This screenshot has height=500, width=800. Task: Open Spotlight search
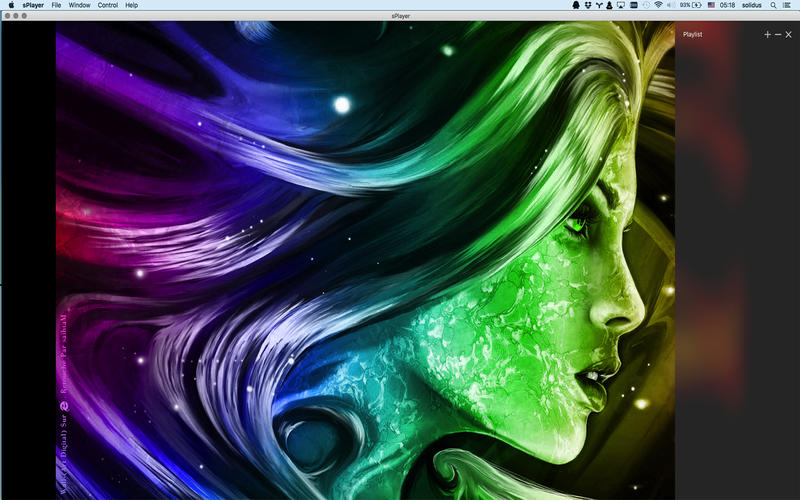pos(773,5)
